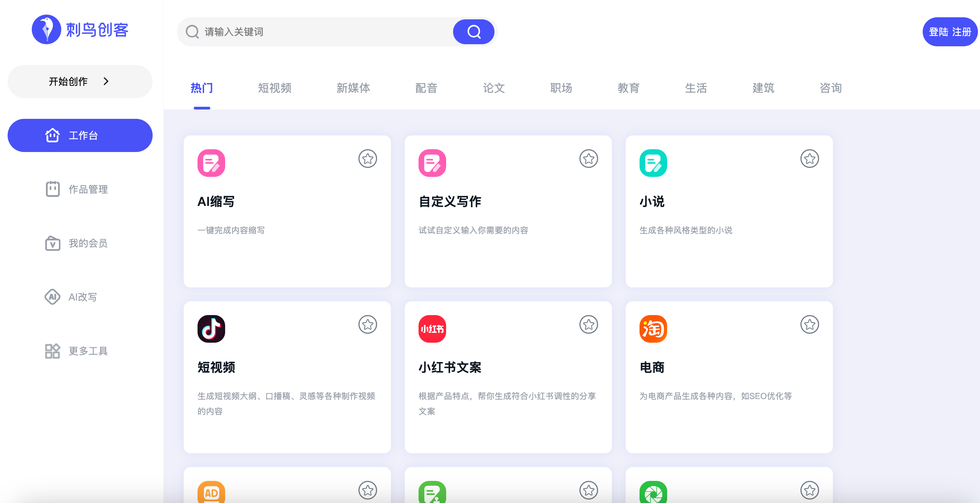Click the AI缩写 card title
This screenshot has height=503, width=980.
[216, 201]
